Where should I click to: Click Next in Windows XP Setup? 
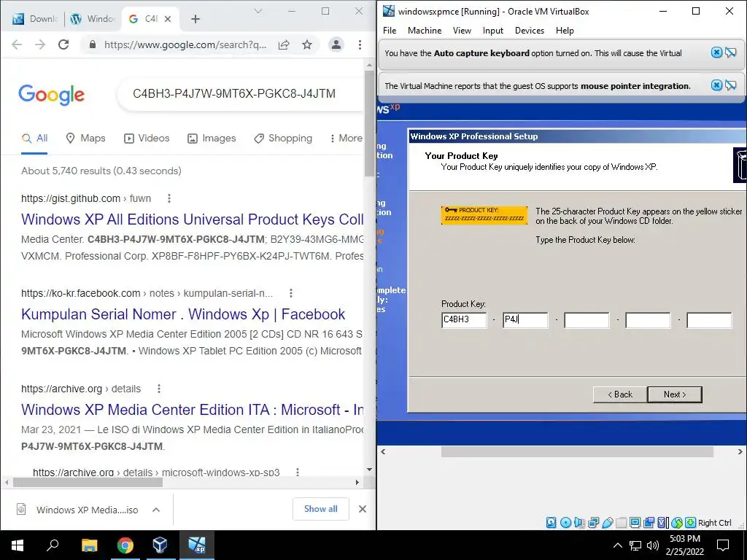675,394
